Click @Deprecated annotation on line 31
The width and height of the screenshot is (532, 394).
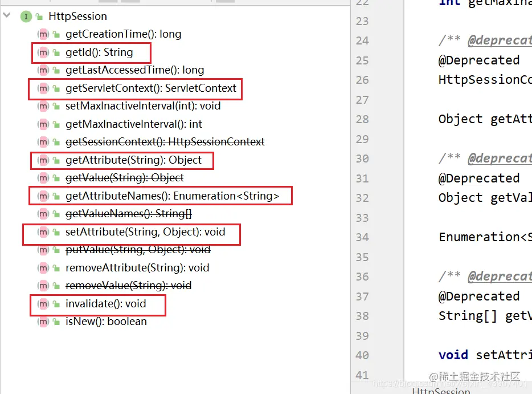point(478,178)
